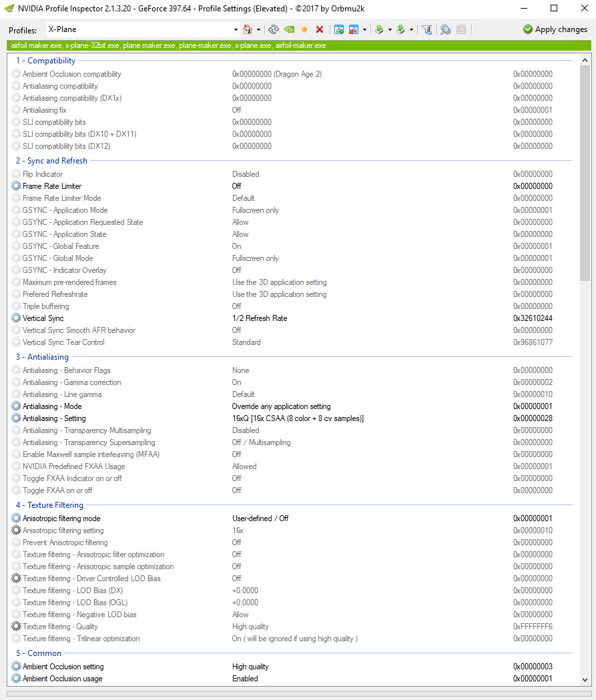Screen dimensions: 596x700
Task: Collapse the 2 - Sync and Refresh group
Action: (51, 161)
